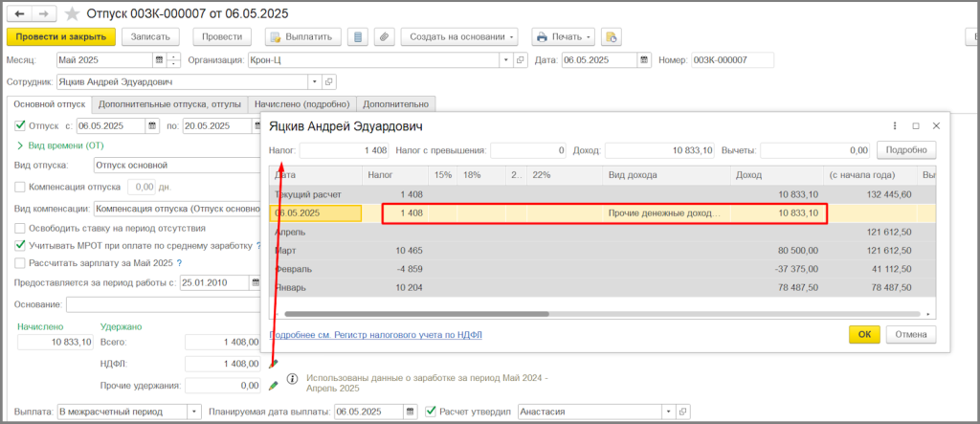Select the Январь row in tax table
Image resolution: width=980 pixels, height=424 pixels.
(602, 288)
